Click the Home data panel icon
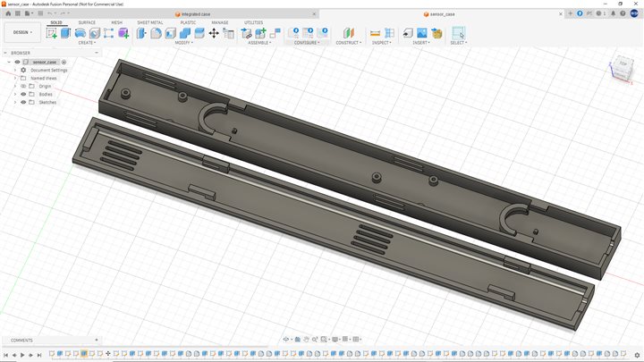 [8, 13]
